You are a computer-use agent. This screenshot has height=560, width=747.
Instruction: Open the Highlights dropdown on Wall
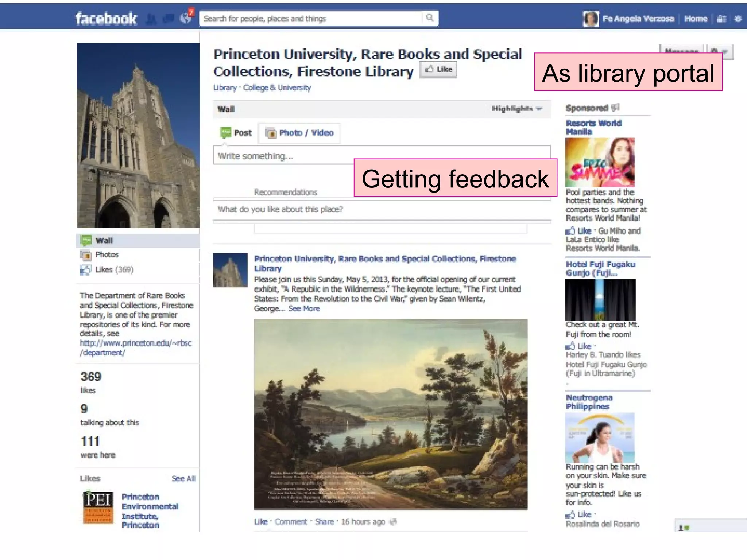pos(516,109)
